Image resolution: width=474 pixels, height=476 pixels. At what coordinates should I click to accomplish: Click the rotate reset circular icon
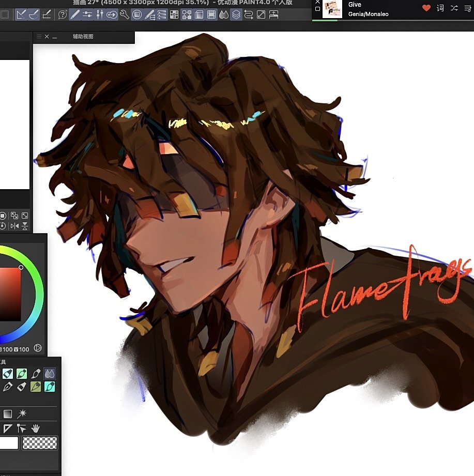point(3,225)
